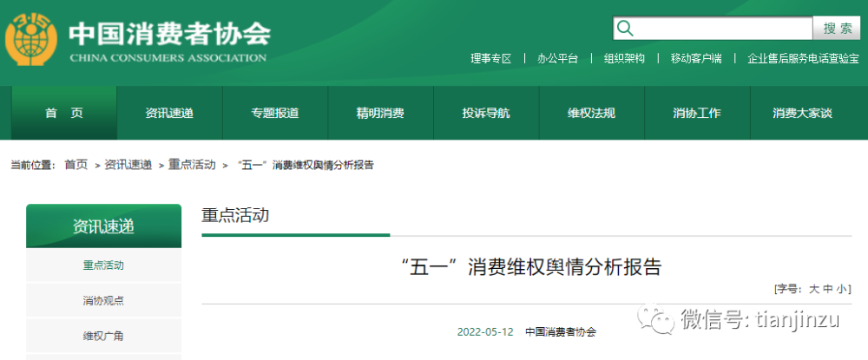Select 维权法规 in navigation bar

point(591,113)
